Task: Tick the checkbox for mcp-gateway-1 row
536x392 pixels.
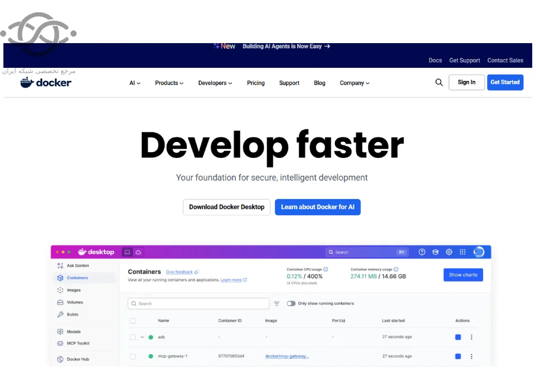Action: 133,357
